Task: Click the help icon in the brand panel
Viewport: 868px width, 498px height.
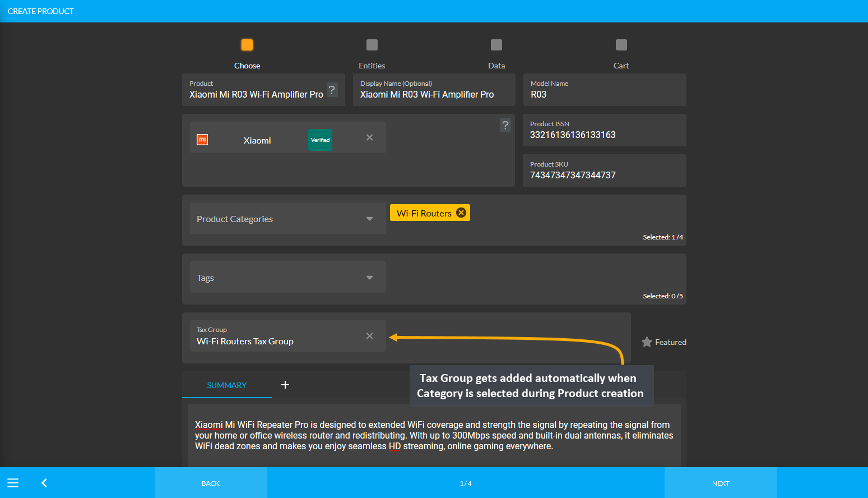Action: [505, 125]
